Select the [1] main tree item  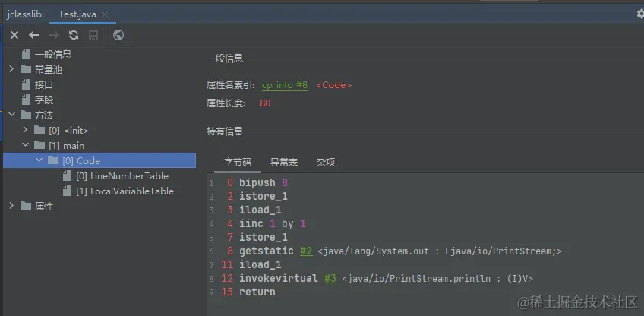point(67,146)
